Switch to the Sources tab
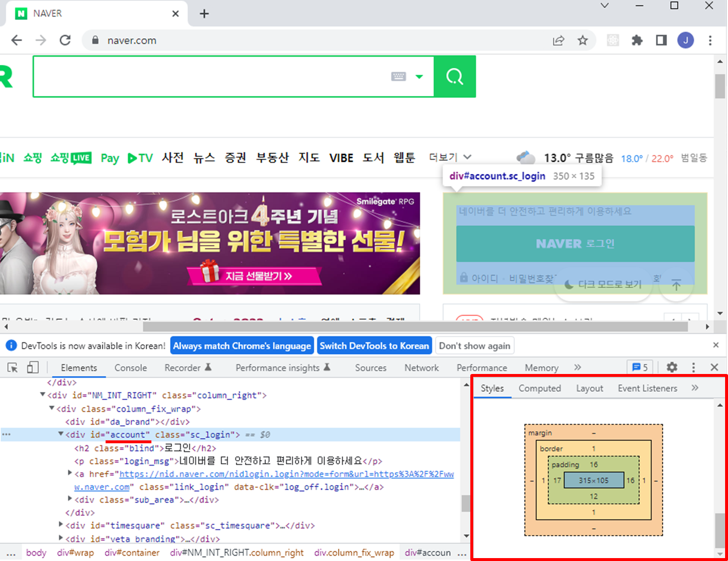The height and width of the screenshot is (561, 728). (371, 368)
